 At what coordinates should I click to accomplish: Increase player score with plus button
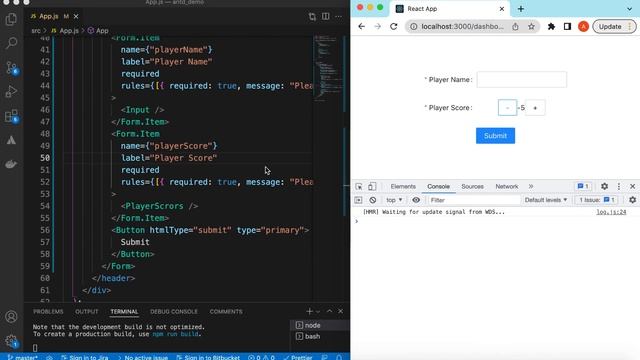[535, 108]
